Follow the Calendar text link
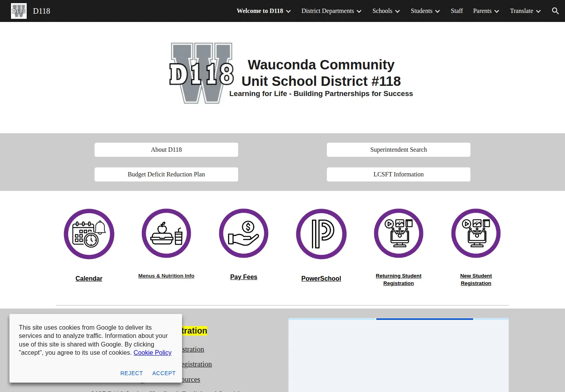The image size is (565, 392). click(89, 279)
